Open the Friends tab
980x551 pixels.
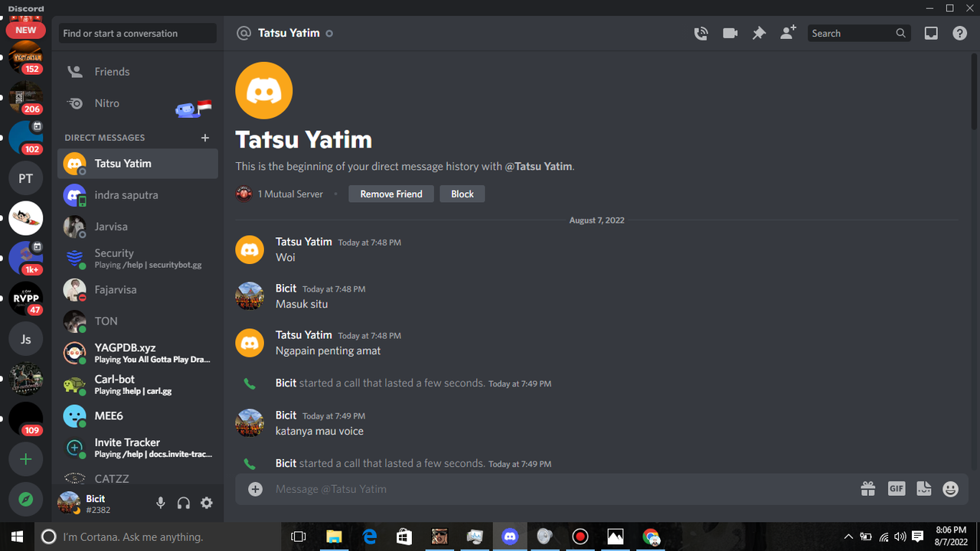click(x=138, y=71)
